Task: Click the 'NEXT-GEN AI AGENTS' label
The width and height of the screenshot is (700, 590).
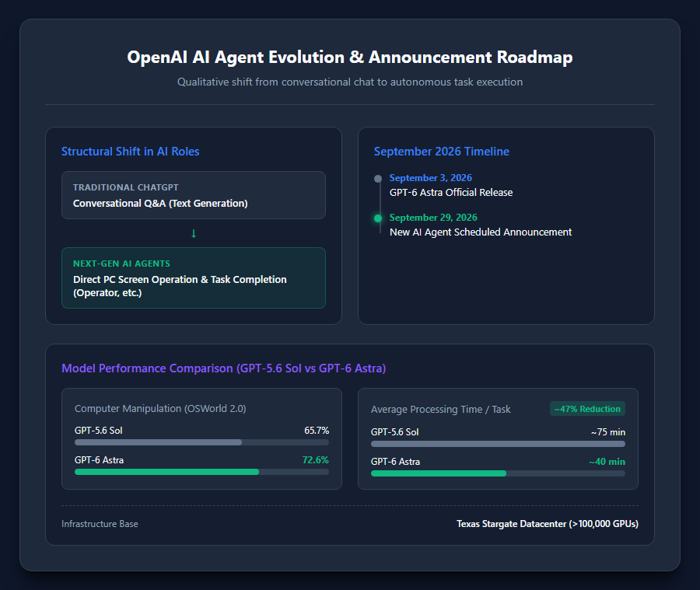Action: (x=121, y=264)
